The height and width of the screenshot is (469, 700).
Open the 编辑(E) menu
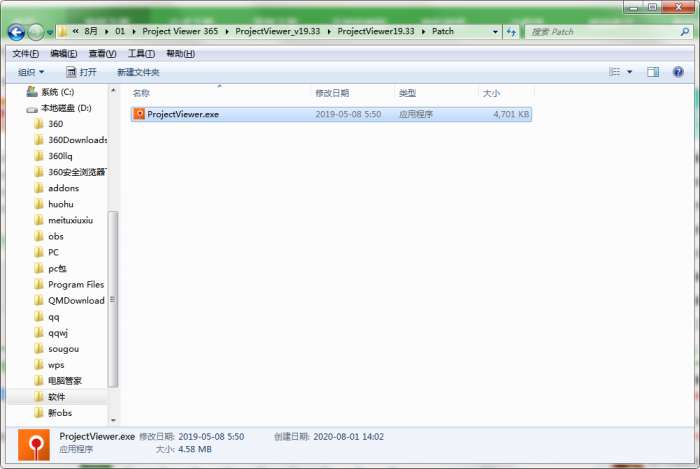tap(64, 54)
